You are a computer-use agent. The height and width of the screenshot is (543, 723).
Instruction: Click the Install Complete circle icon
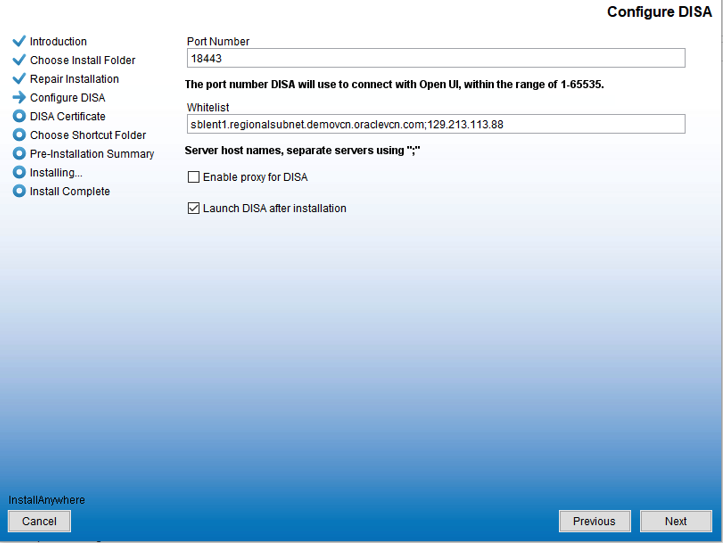click(19, 191)
